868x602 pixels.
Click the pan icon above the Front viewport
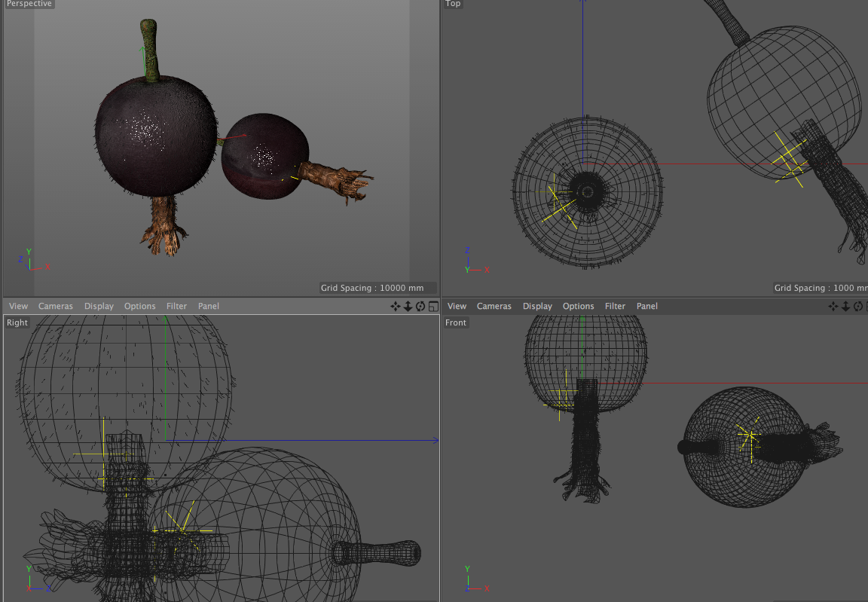(x=833, y=306)
